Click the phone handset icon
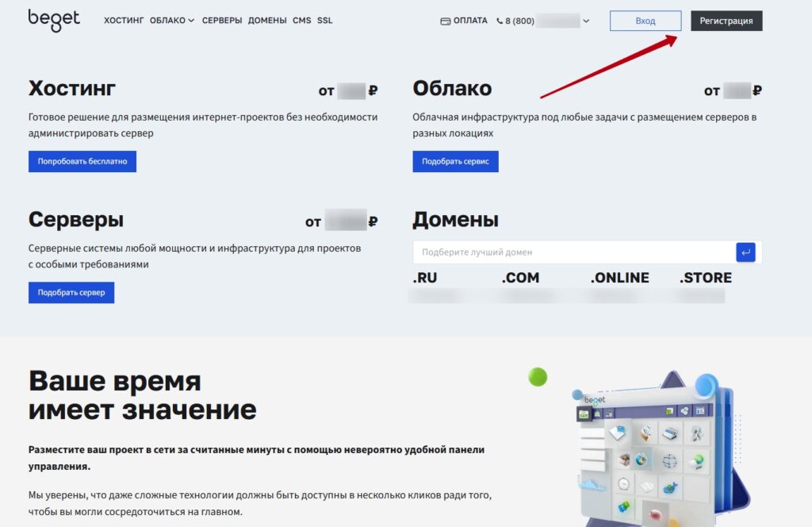 (500, 21)
